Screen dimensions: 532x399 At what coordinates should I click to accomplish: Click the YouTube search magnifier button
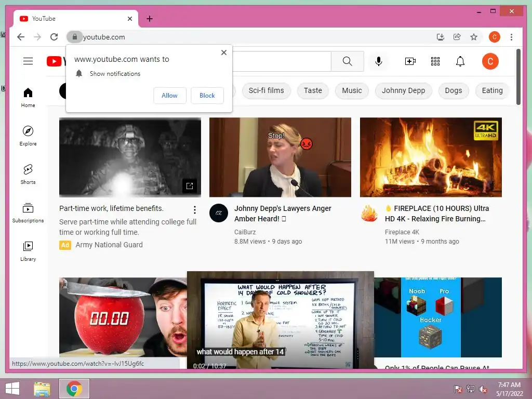(x=348, y=61)
